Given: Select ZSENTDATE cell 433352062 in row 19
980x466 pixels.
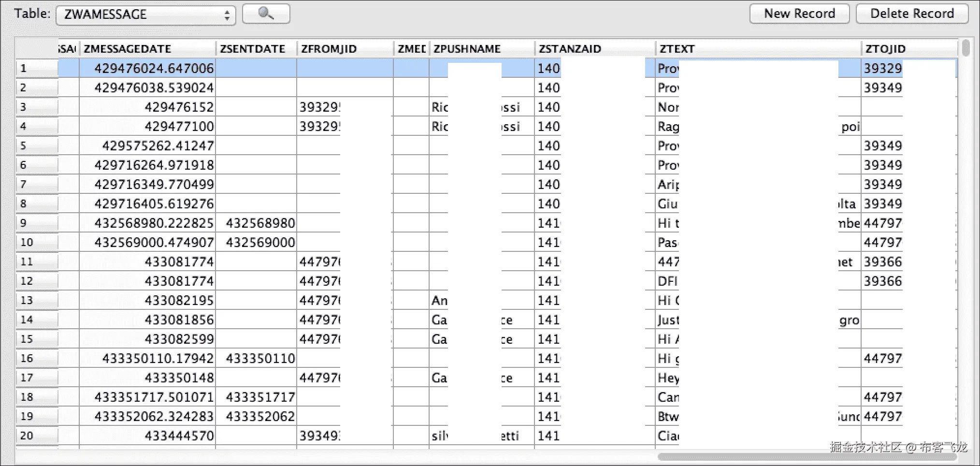Looking at the screenshot, I should [256, 416].
